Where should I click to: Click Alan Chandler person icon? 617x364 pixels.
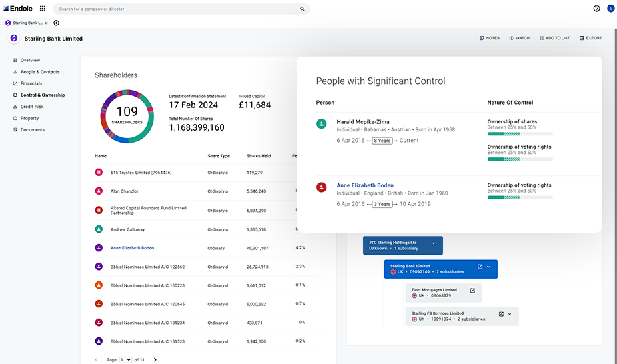99,191
